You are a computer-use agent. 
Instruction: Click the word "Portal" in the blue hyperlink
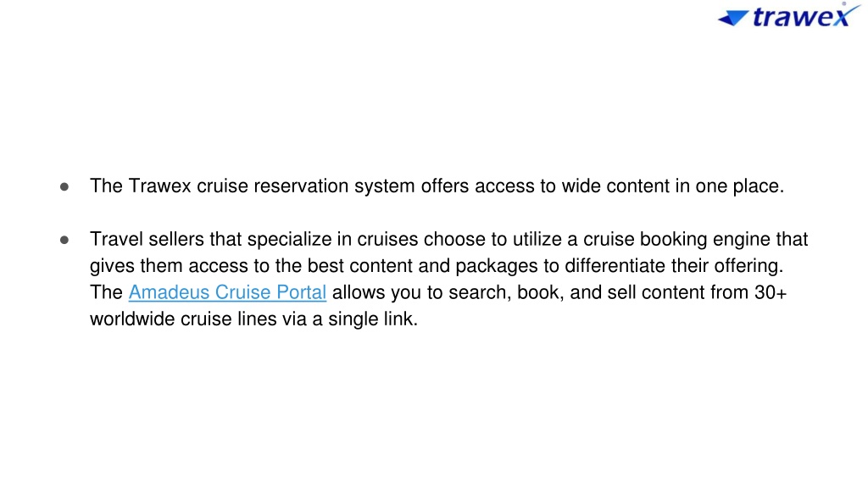coord(301,292)
